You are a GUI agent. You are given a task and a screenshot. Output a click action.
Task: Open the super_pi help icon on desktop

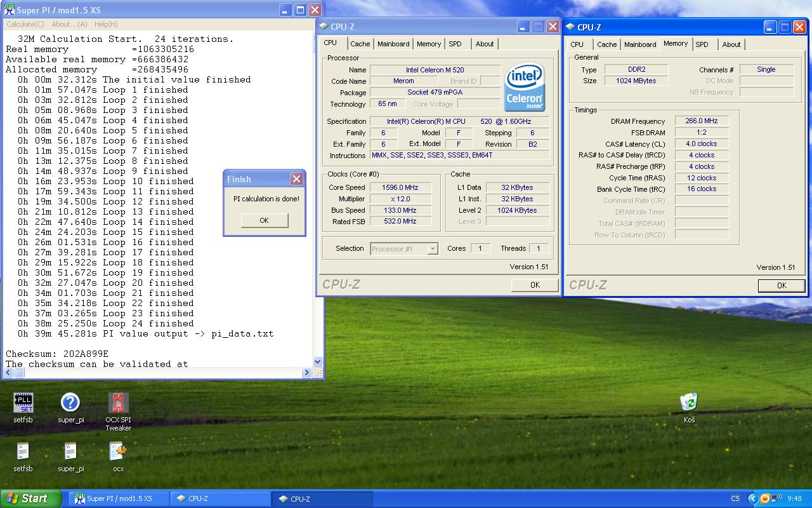click(x=70, y=403)
